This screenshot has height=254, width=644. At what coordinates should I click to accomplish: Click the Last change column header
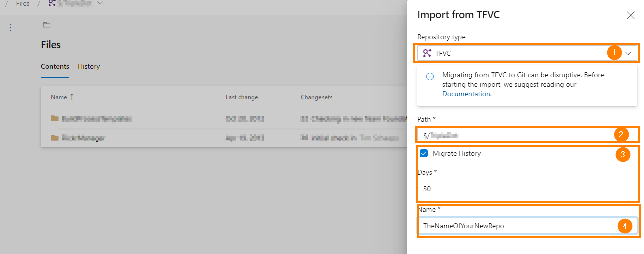pyautogui.click(x=242, y=97)
